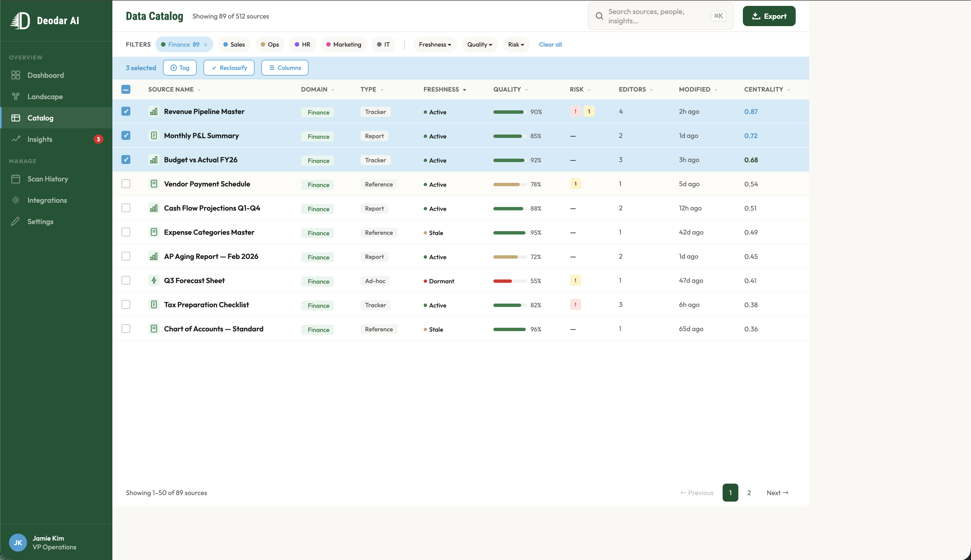Remove the Finance filter pill
This screenshot has width=971, height=560.
(x=206, y=44)
